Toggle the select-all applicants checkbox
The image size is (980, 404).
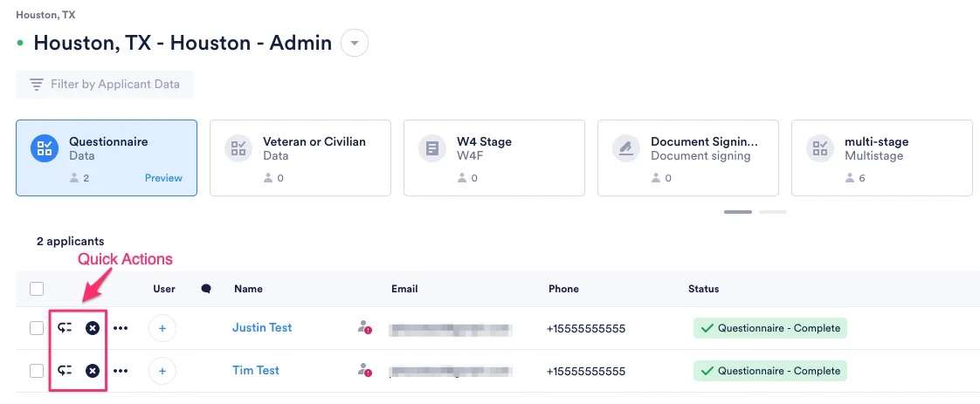(37, 289)
